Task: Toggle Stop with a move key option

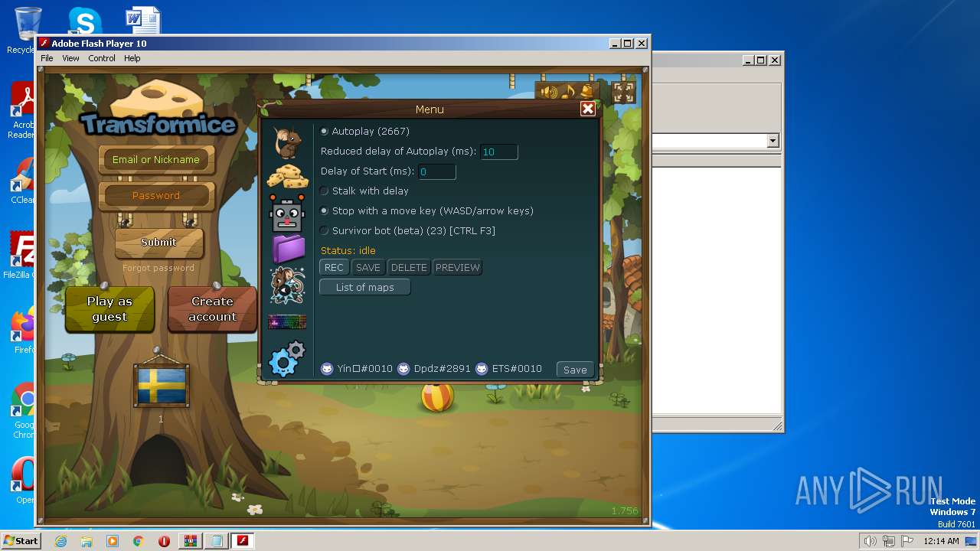Action: [325, 211]
